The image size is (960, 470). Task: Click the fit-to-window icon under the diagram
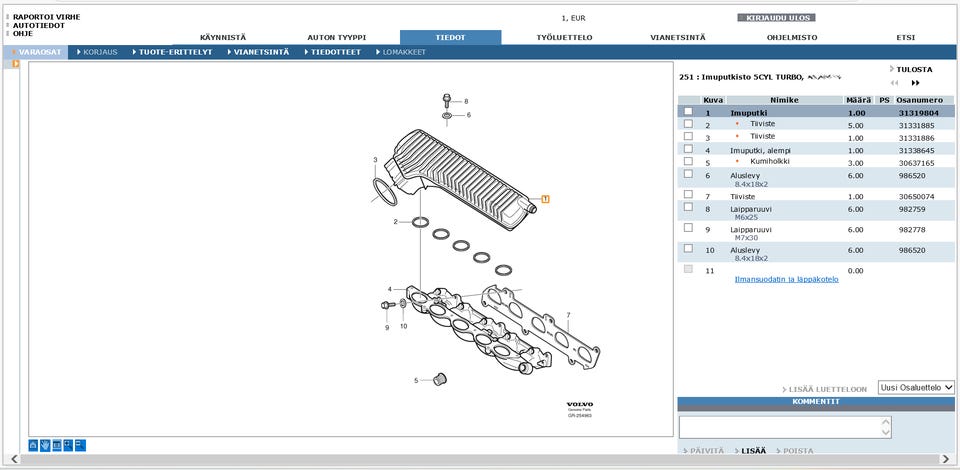[x=57, y=445]
